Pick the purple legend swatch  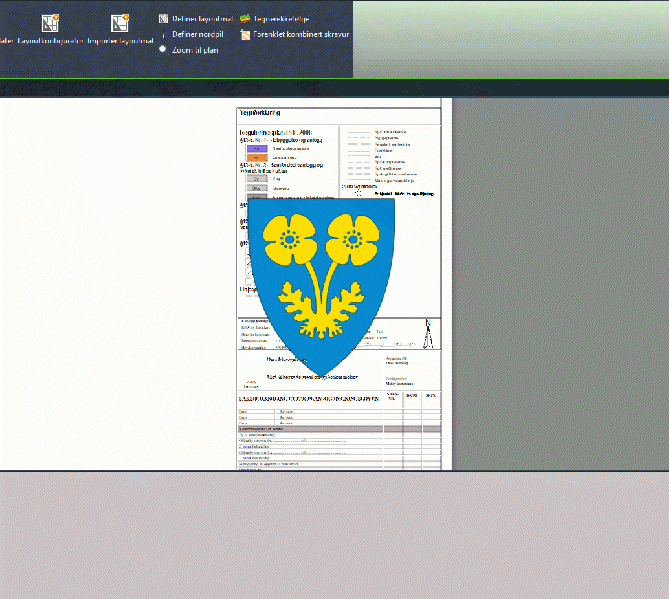pyautogui.click(x=257, y=149)
